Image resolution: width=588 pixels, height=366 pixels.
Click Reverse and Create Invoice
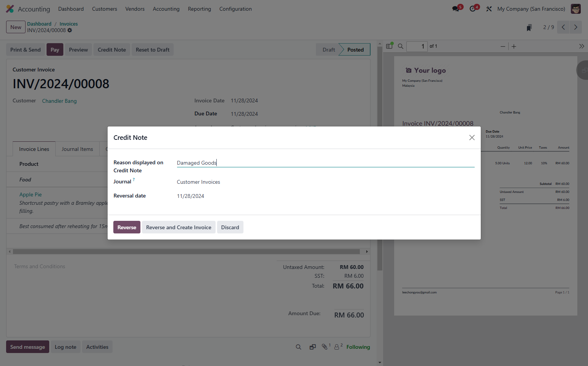179,227
